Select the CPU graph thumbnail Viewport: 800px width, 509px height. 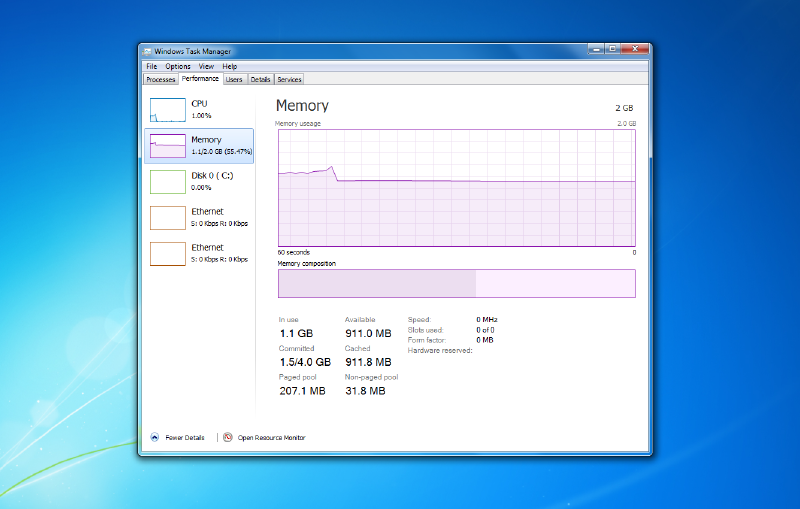[x=168, y=110]
